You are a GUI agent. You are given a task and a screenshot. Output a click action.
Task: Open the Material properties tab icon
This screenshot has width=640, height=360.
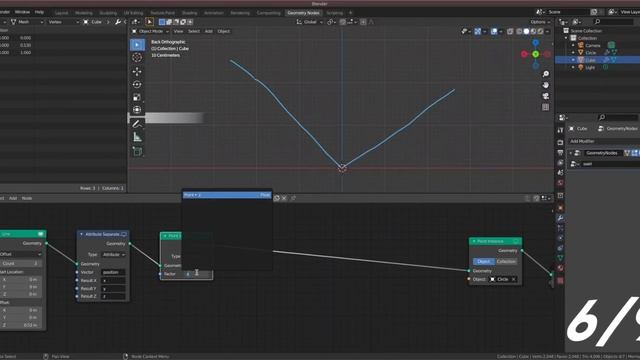tap(560, 268)
